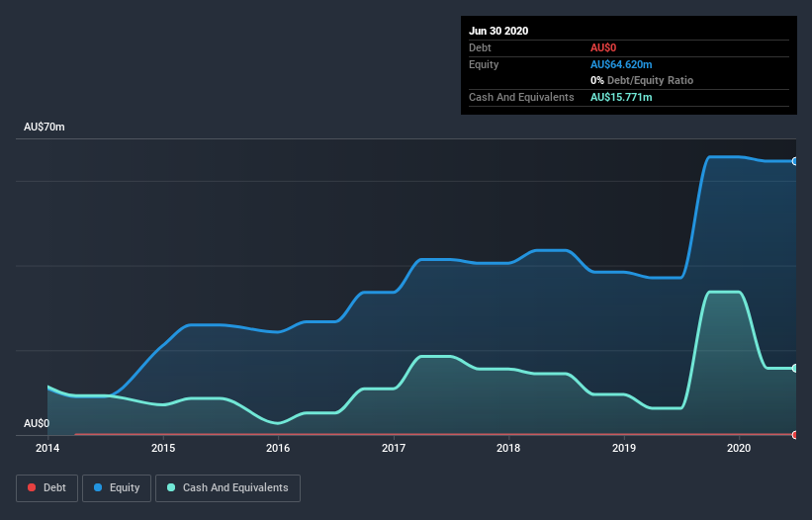Click the red AU$0 debt value

603,47
